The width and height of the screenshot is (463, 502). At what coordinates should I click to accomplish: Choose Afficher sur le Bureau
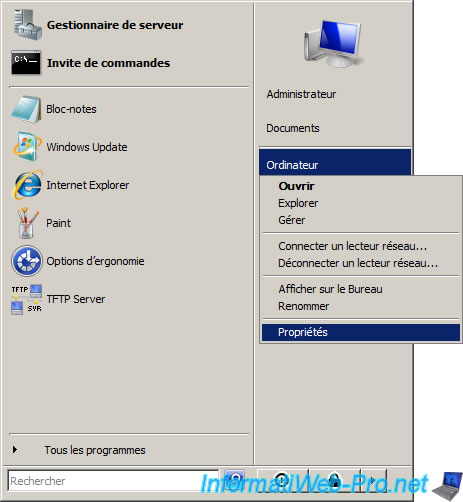tap(330, 289)
